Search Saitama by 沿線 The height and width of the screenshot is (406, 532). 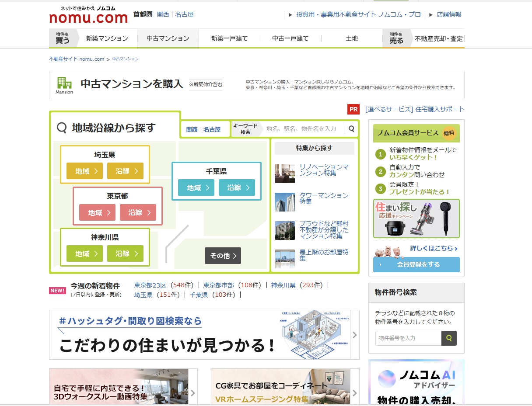click(x=125, y=171)
